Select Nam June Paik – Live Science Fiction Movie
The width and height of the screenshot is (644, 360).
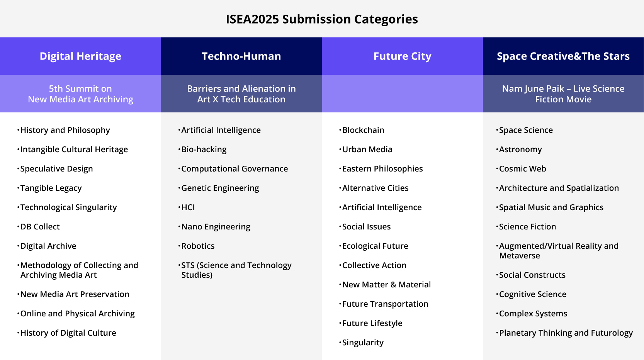(563, 94)
